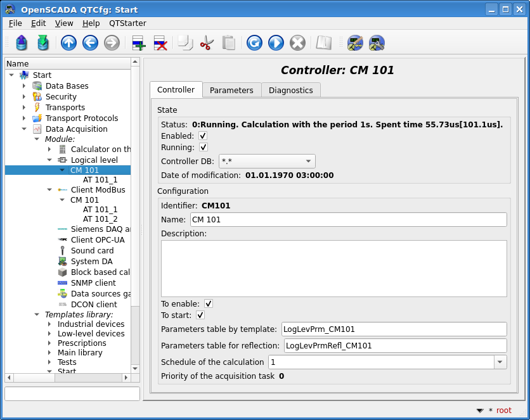The height and width of the screenshot is (420, 530).
Task: Click the root user label in status bar
Action: click(503, 410)
